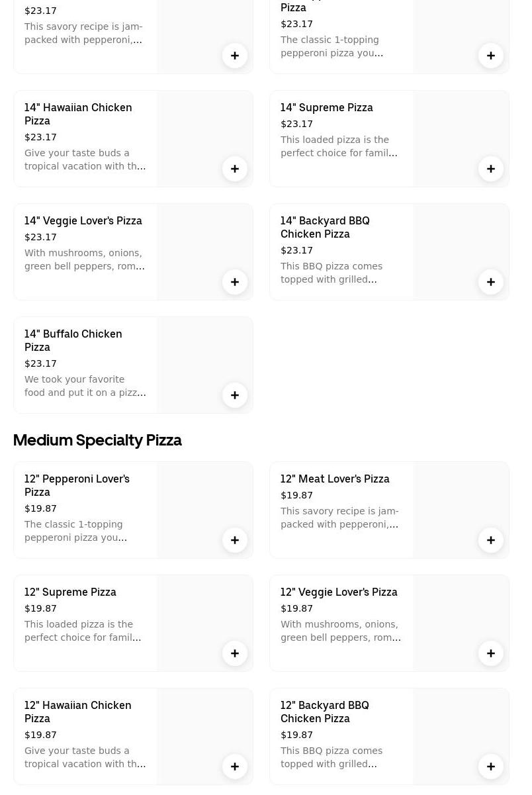Screen dimensions: 532x795
Task: Click 12" Veggie Lover's Pizza description text
Action: (x=340, y=631)
